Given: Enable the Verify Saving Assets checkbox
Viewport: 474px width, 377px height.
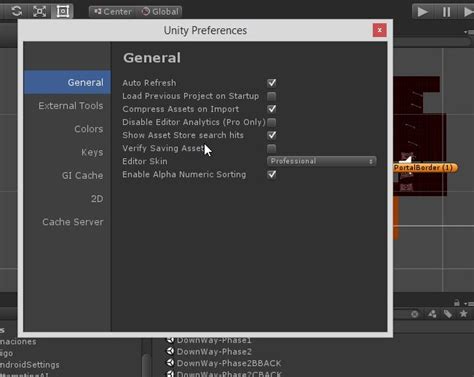Looking at the screenshot, I should pyautogui.click(x=272, y=148).
